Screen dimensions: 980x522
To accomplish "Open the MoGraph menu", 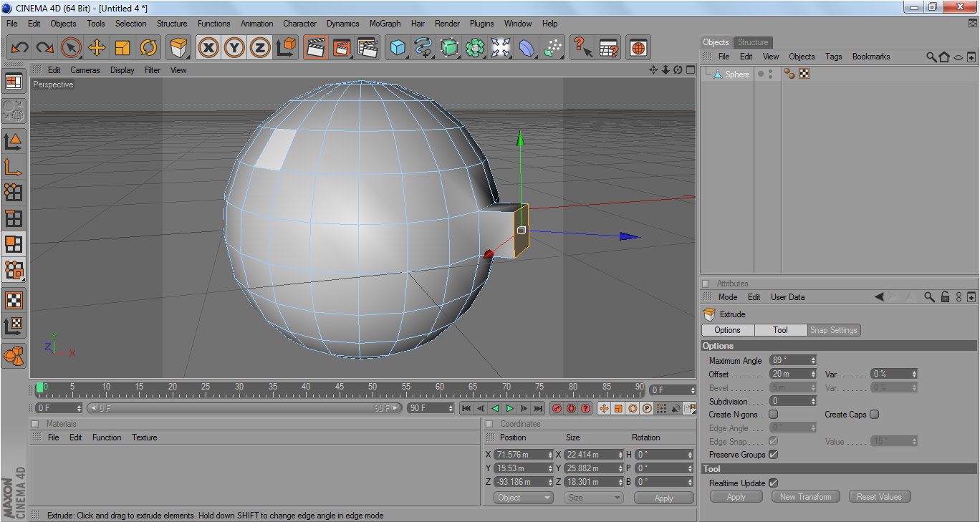I will pyautogui.click(x=385, y=24).
